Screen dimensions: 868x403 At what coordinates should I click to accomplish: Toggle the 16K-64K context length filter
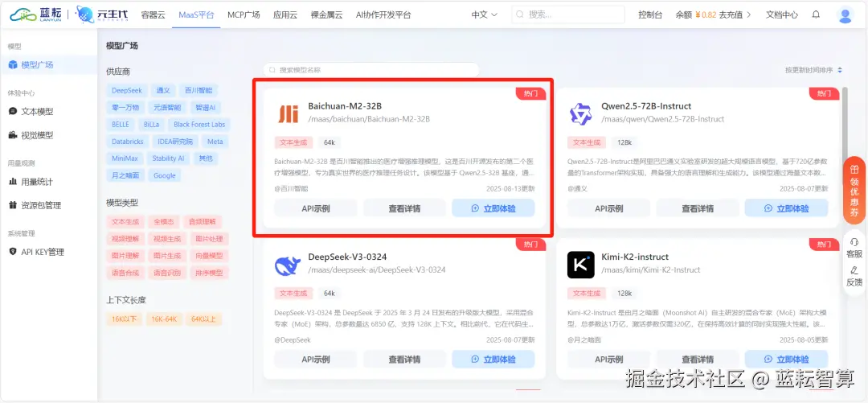tap(164, 319)
